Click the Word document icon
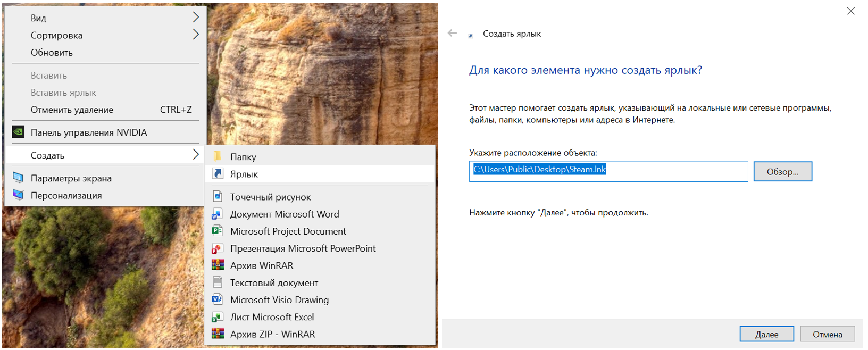Viewport: 868px width, 350px height. pos(218,214)
